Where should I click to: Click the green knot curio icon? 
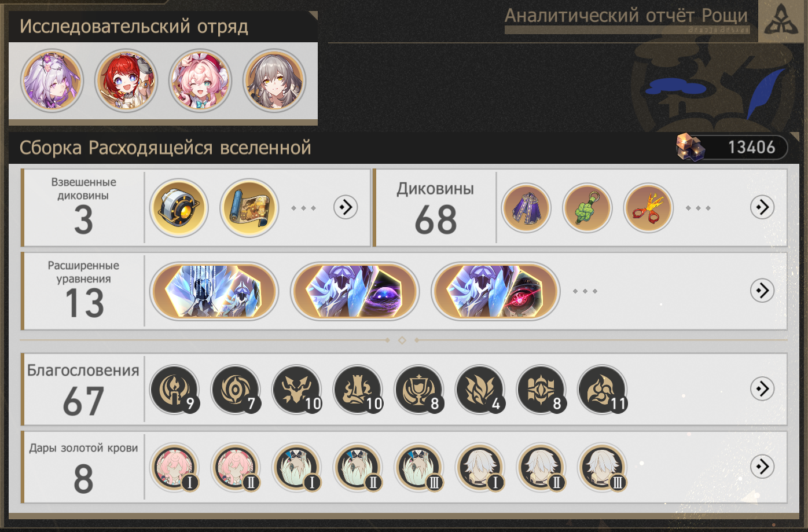coord(587,207)
